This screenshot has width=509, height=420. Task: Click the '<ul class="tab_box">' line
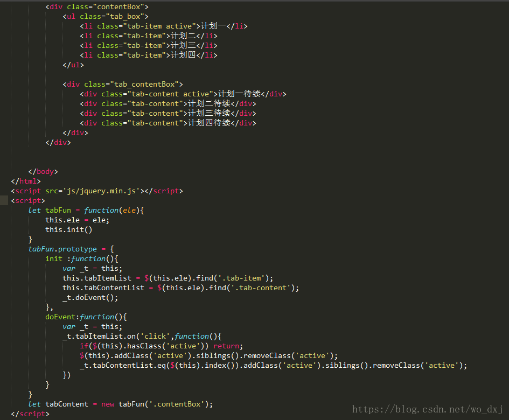point(106,17)
